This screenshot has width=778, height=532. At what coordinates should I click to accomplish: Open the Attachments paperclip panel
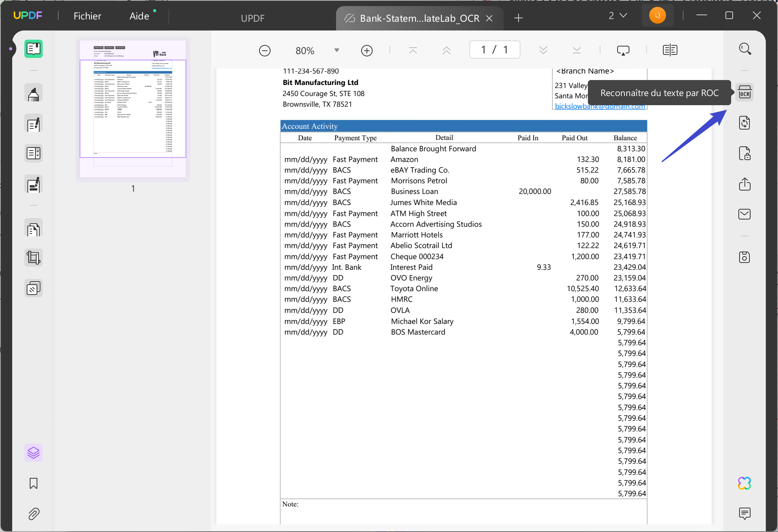click(x=34, y=514)
